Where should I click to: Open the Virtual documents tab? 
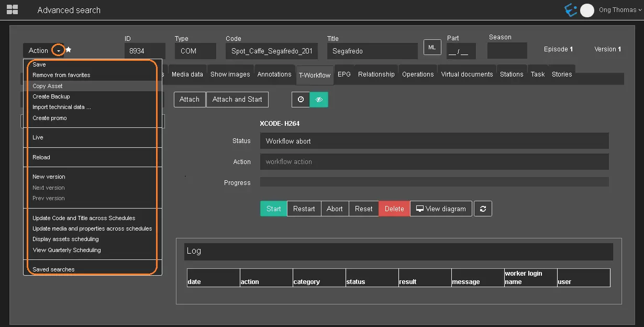467,74
